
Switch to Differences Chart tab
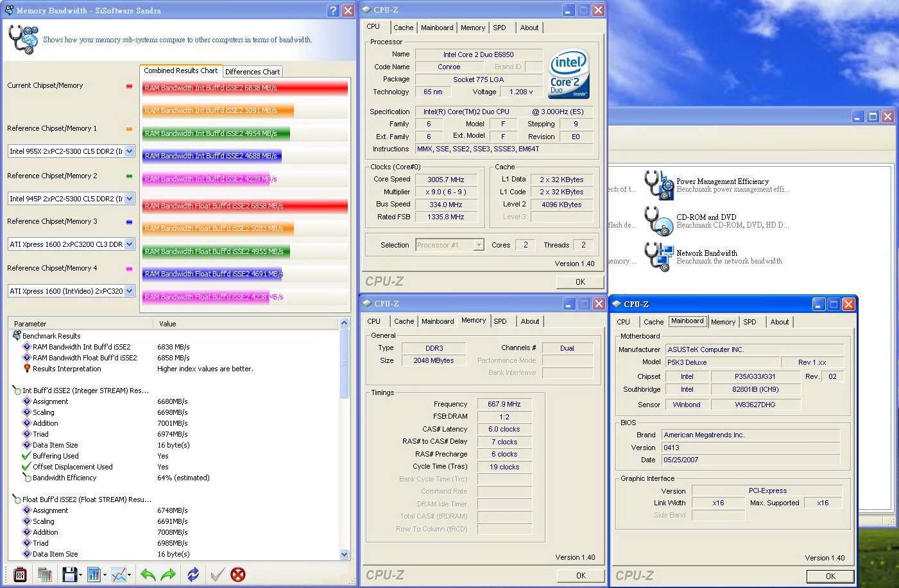click(252, 72)
